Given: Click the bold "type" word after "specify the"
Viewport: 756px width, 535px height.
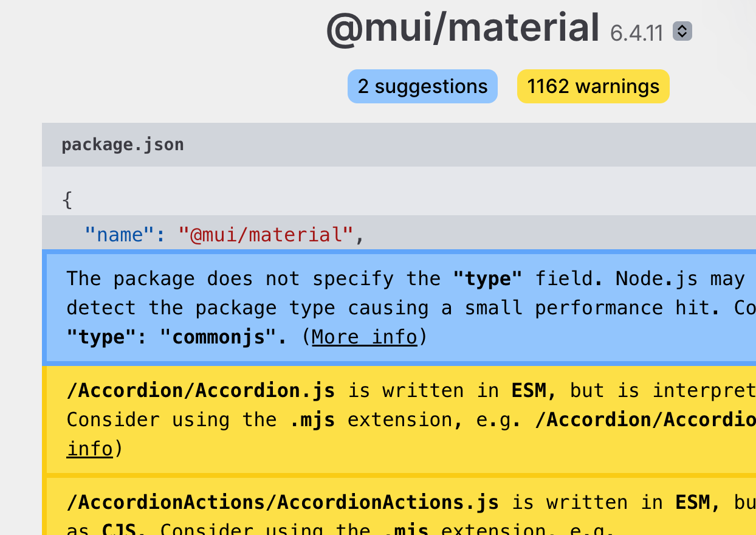Looking at the screenshot, I should click(487, 278).
